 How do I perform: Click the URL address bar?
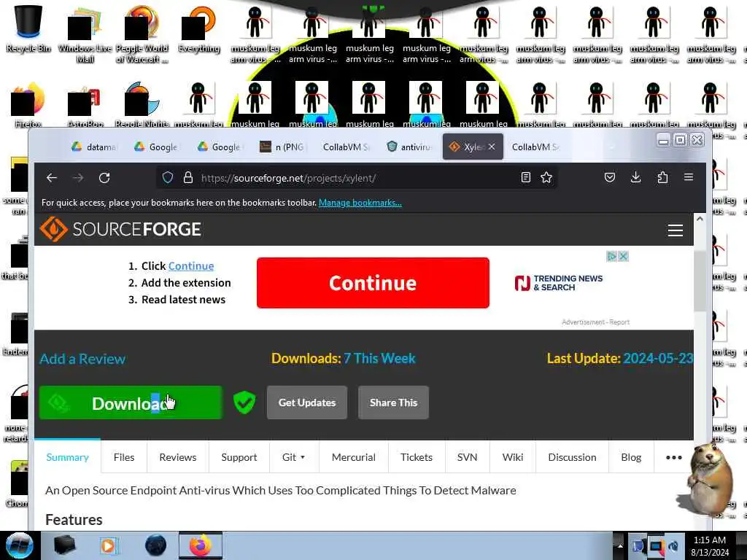pos(357,178)
